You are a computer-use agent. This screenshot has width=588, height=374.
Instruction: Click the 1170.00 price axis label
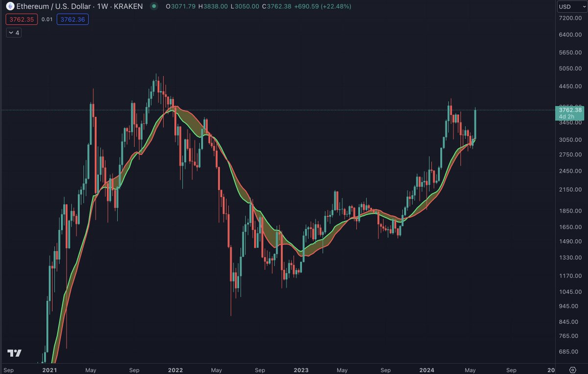click(x=571, y=275)
